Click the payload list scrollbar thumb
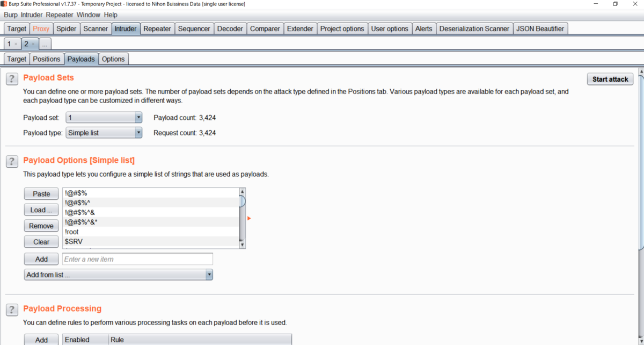Viewport: 644px width, 345px height. click(242, 202)
